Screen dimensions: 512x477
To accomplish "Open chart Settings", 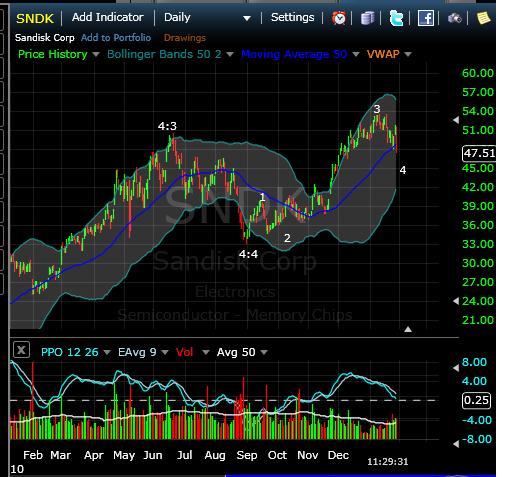I will 292,17.
